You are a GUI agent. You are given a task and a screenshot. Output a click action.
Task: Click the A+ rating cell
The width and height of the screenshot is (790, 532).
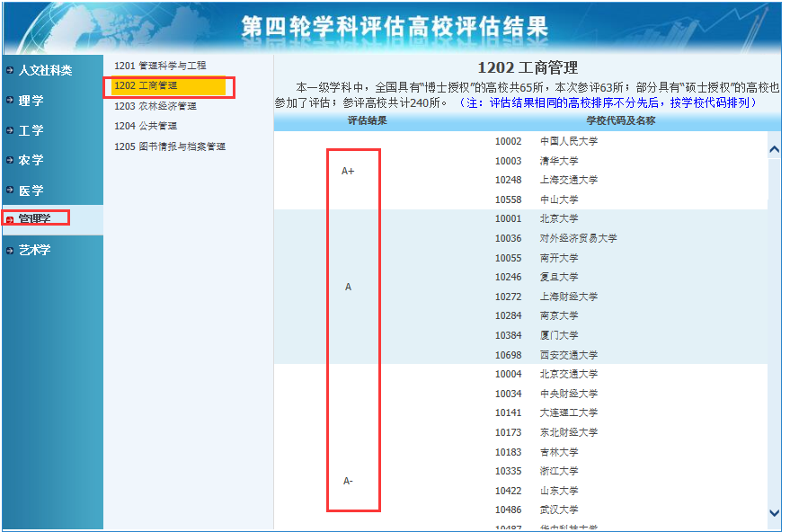348,171
